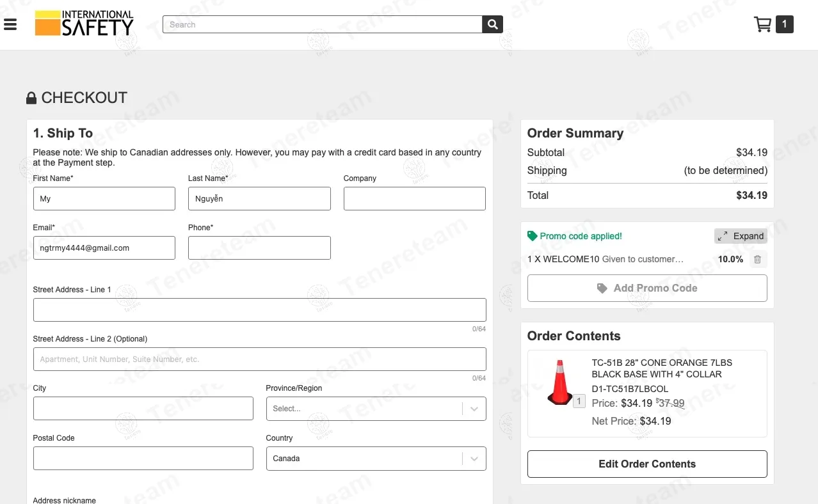Open the Country dropdown

coord(376,459)
